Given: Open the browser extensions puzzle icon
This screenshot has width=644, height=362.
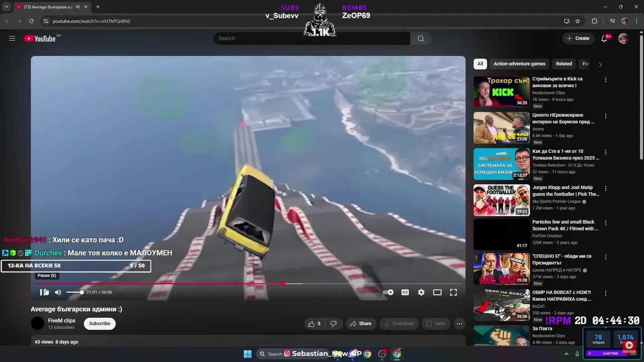Looking at the screenshot, I should (x=594, y=21).
